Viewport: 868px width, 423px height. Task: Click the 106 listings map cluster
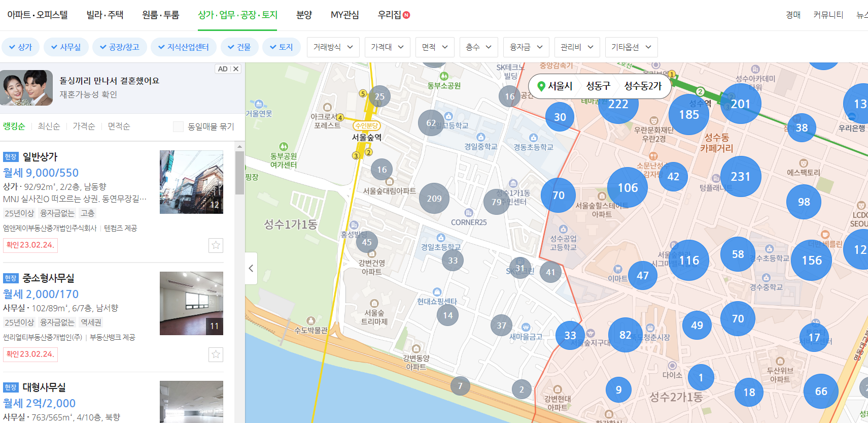pyautogui.click(x=628, y=187)
